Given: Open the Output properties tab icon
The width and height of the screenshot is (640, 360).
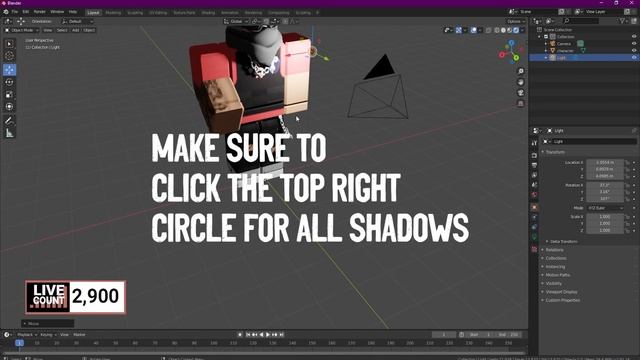Looking at the screenshot, I should click(x=534, y=165).
